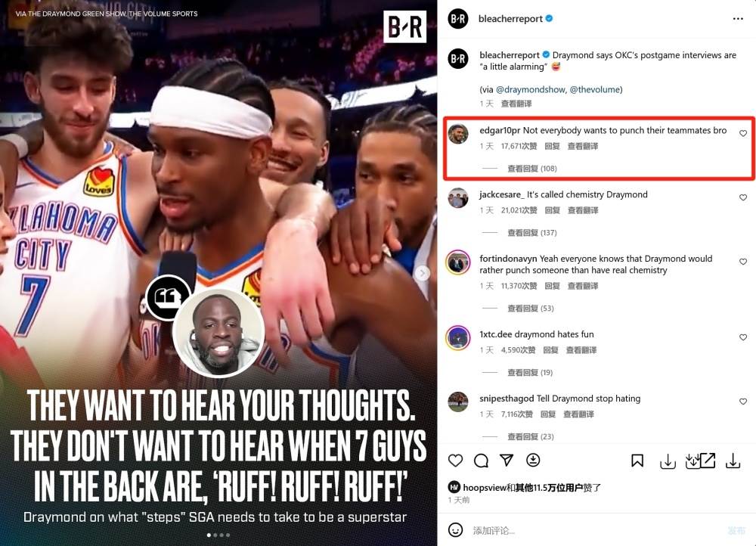Viewport: 756px width, 546px height.
Task: Share the post via paper plane icon
Action: pos(507,460)
